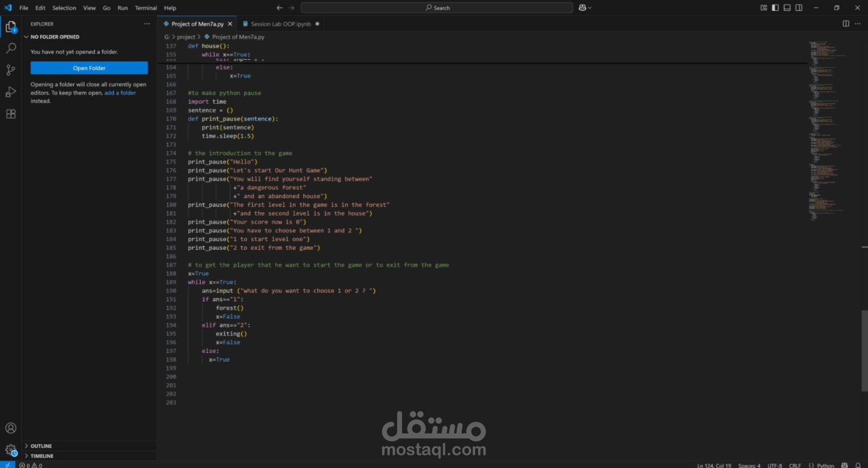The width and height of the screenshot is (868, 468).
Task: Open the Terminal menu
Action: coord(145,8)
